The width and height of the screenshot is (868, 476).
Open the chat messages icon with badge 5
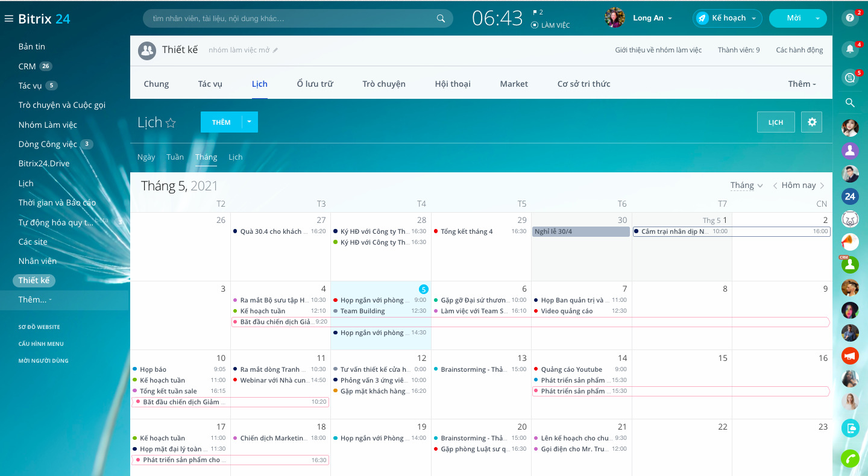click(850, 78)
